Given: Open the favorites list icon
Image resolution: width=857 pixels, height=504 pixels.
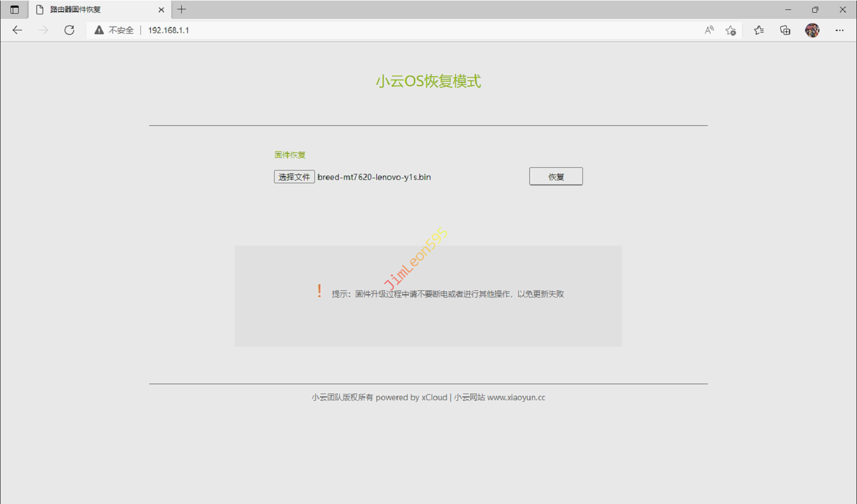Looking at the screenshot, I should pyautogui.click(x=759, y=30).
